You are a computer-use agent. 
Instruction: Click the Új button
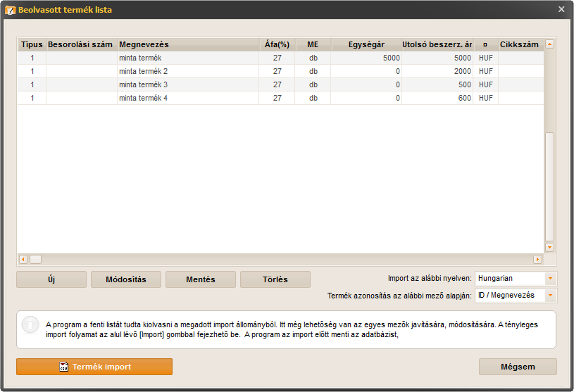(51, 279)
